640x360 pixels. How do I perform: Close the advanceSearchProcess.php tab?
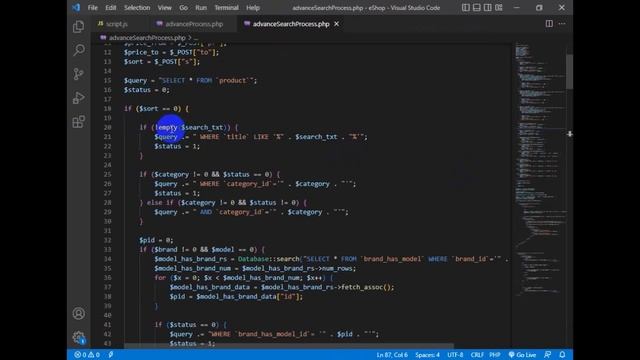click(x=336, y=24)
